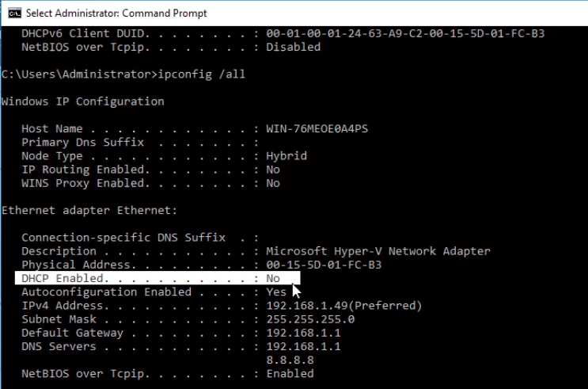
Task: Click the Ethernet adapter Ethernet heading
Action: (x=89, y=210)
